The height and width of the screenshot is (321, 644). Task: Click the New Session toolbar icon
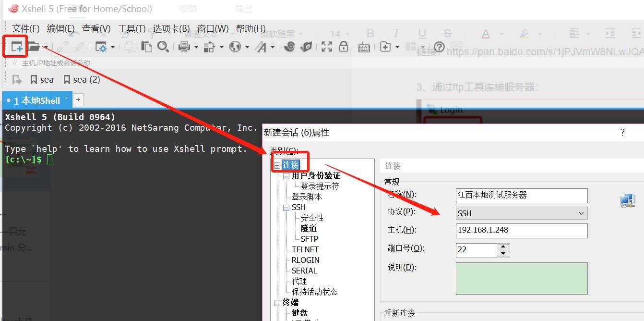(x=17, y=47)
